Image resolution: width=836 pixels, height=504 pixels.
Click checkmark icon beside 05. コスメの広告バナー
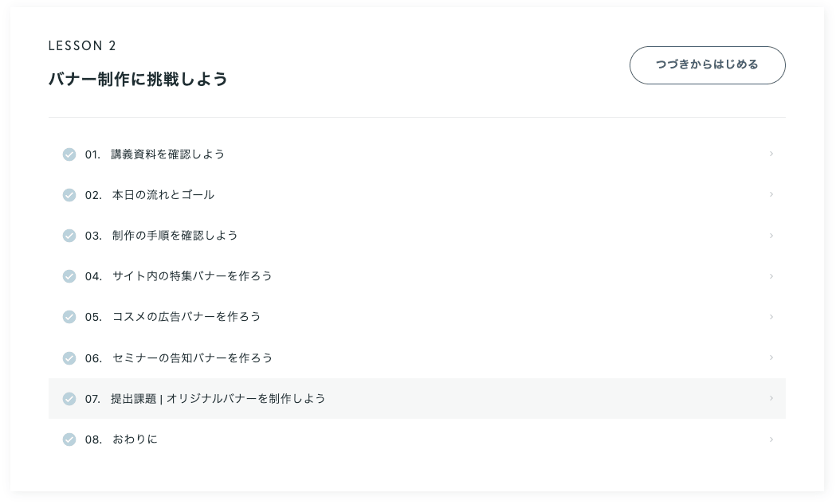69,317
